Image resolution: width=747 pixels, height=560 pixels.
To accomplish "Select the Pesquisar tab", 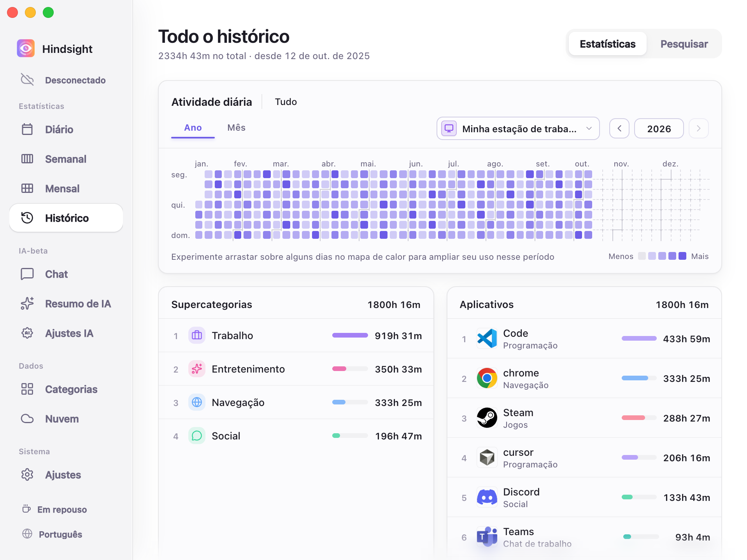I will click(684, 44).
